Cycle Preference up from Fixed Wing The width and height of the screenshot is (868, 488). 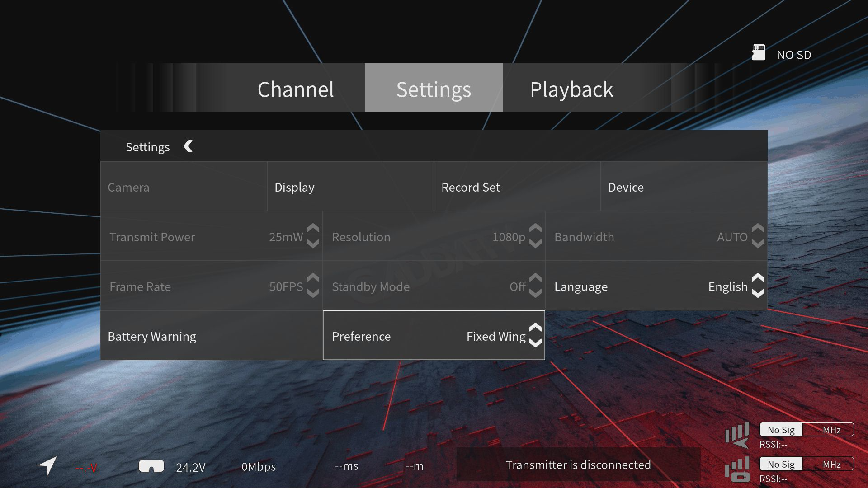coord(535,328)
